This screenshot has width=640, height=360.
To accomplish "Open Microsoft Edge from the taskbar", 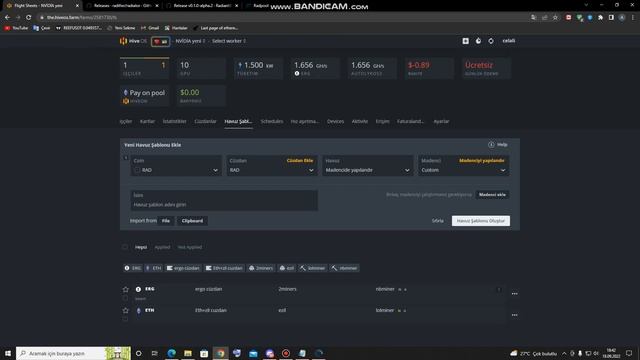I will coord(171,353).
